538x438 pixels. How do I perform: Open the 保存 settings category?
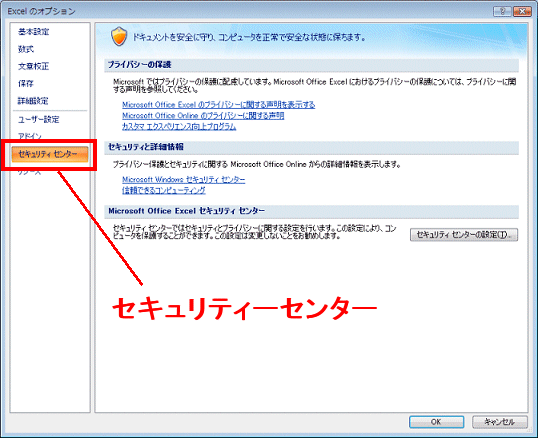click(x=26, y=84)
